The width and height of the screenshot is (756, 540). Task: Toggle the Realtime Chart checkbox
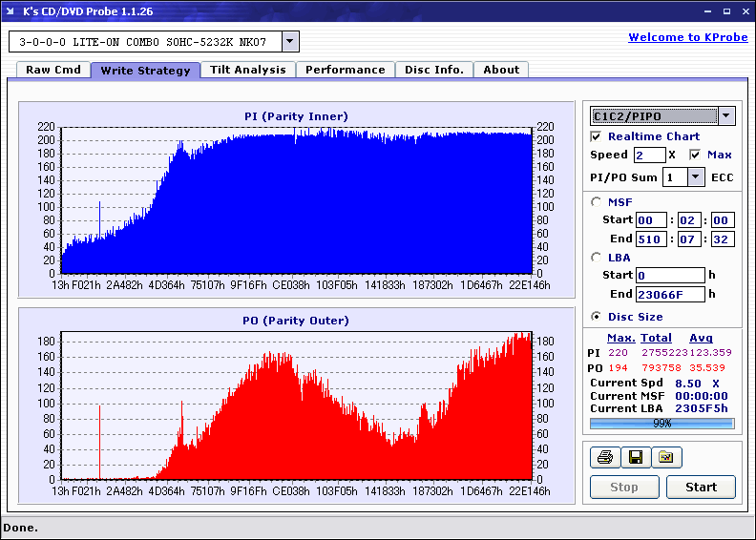coord(596,136)
